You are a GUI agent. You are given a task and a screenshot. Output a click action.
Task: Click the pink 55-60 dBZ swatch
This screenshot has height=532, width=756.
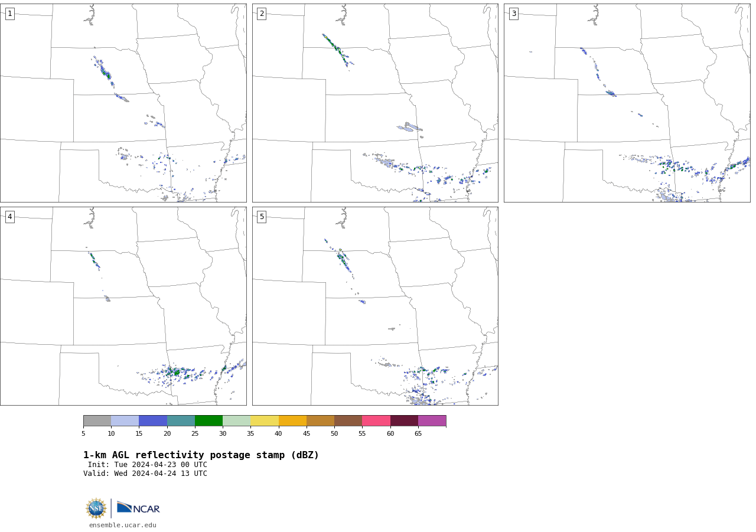coord(376,420)
